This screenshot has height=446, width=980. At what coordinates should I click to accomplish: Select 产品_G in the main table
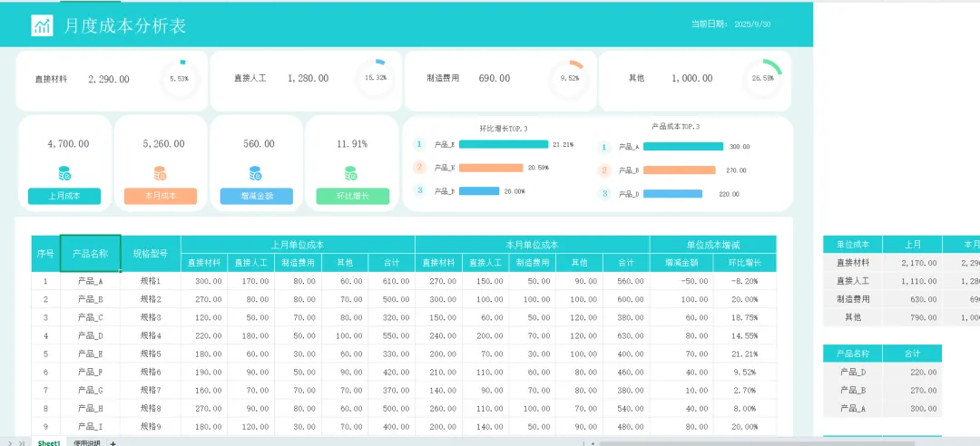point(91,391)
